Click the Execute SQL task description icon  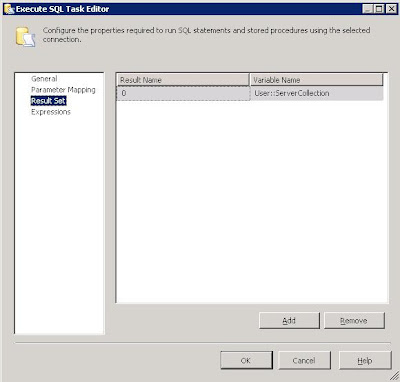(x=25, y=37)
